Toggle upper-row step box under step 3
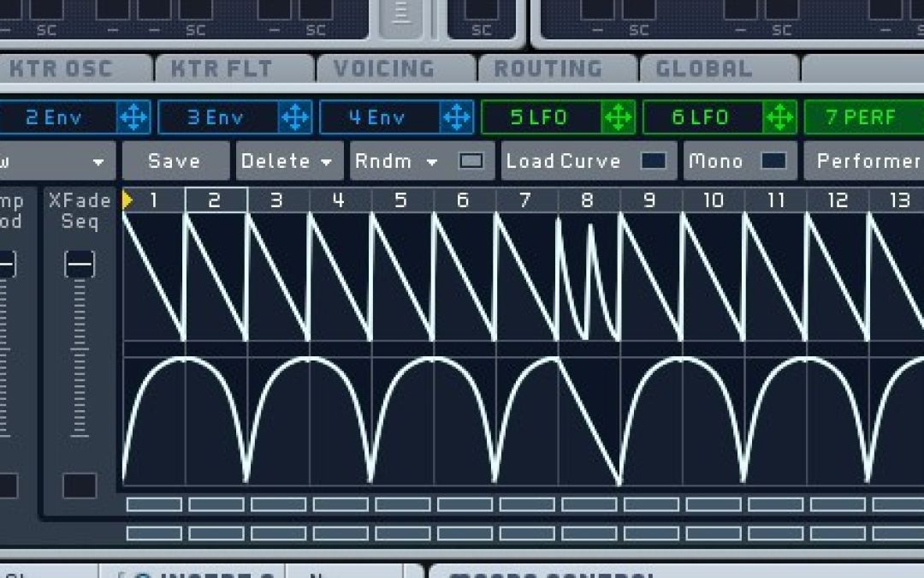 (x=278, y=504)
